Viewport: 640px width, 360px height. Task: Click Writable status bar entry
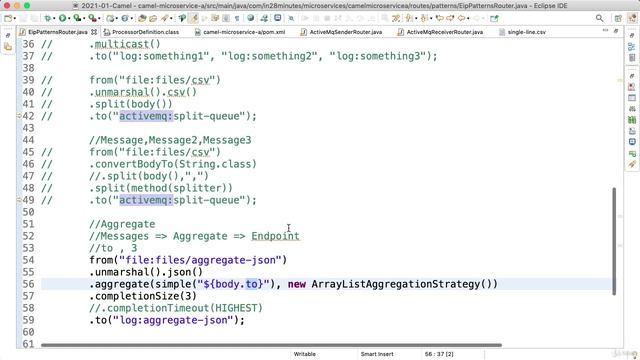pos(304,354)
